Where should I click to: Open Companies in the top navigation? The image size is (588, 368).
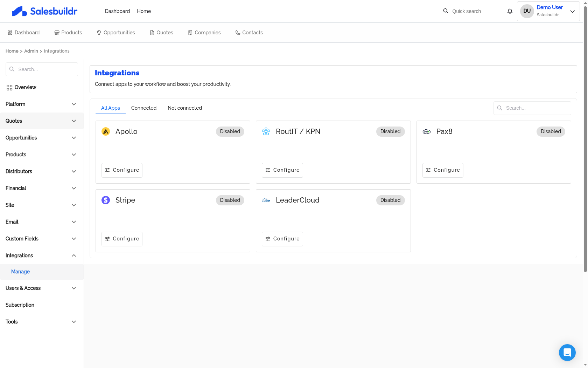pyautogui.click(x=204, y=33)
